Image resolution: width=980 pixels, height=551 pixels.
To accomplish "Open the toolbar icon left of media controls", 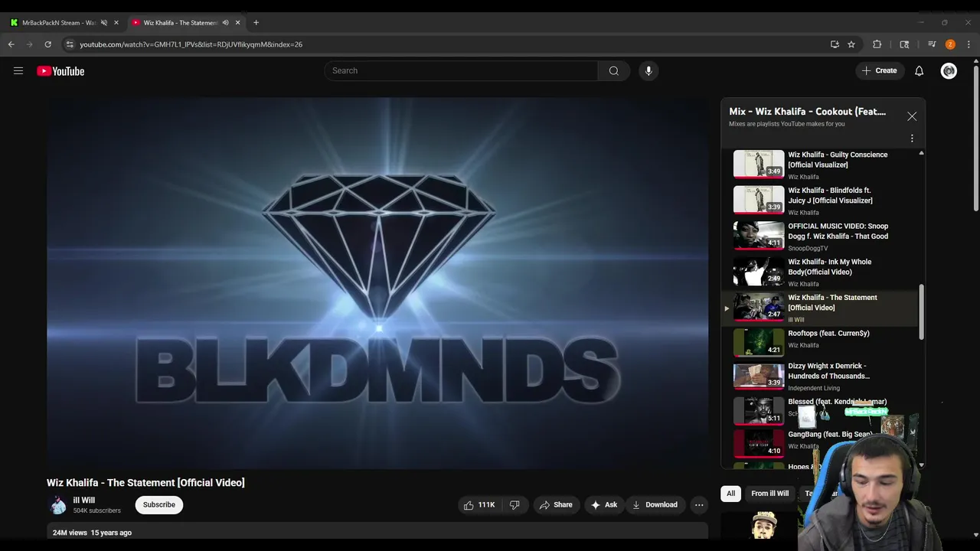I will 904,44.
